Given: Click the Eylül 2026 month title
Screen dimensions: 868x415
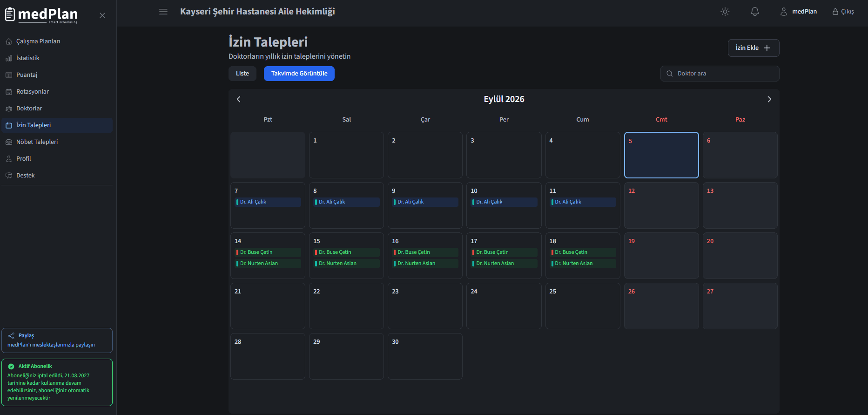Looking at the screenshot, I should point(504,99).
